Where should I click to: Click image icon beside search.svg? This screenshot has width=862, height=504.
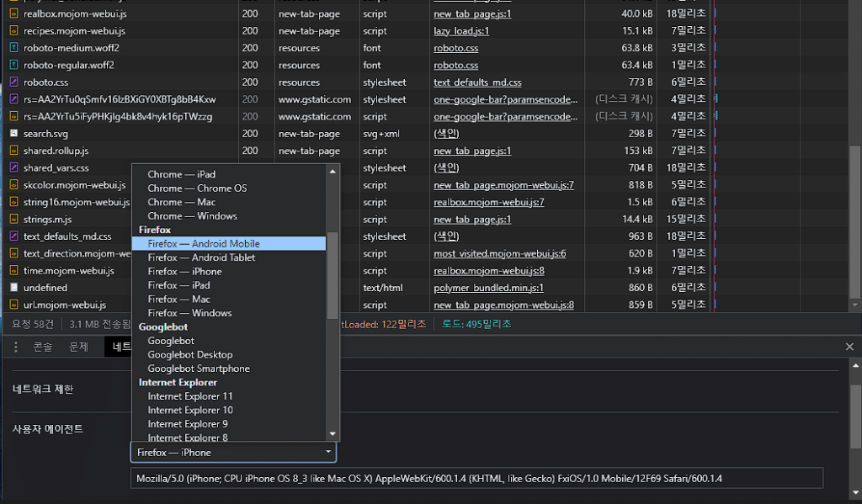13,133
